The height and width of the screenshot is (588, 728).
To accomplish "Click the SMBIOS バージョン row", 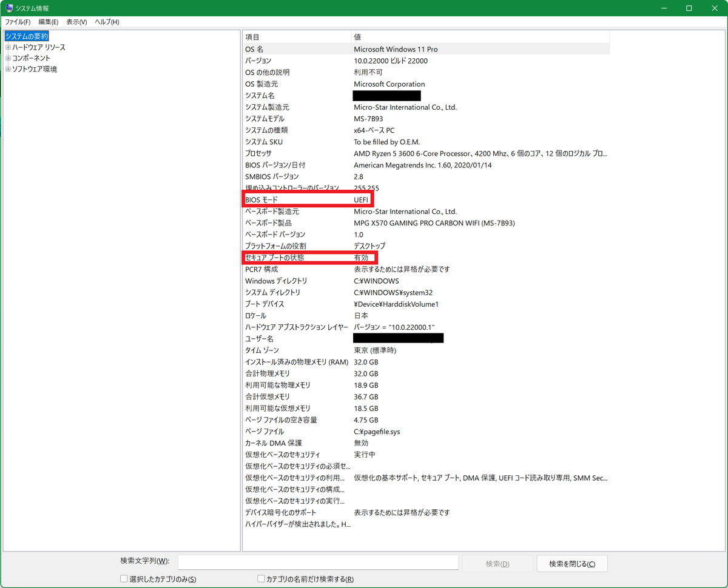I will pos(426,176).
